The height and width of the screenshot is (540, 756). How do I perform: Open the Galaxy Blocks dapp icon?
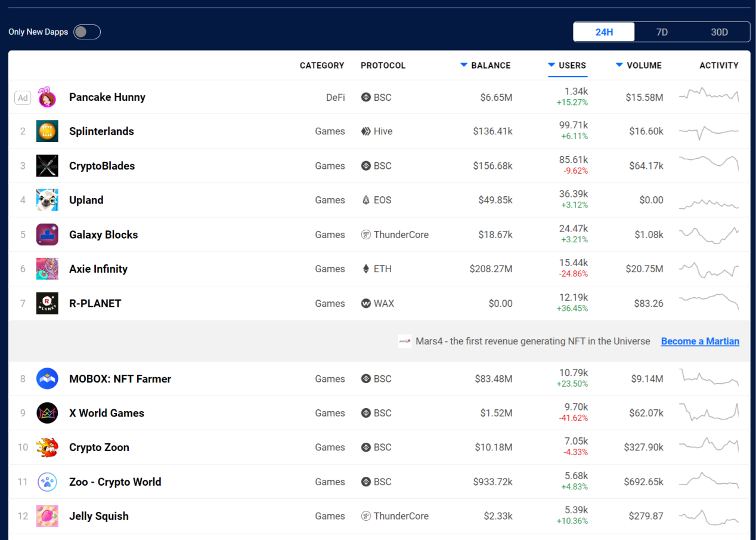pyautogui.click(x=47, y=234)
